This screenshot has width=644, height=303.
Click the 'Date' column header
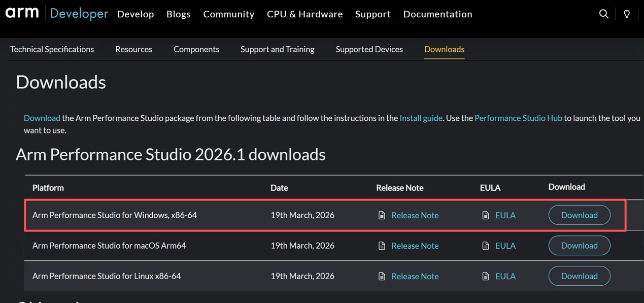coord(279,188)
